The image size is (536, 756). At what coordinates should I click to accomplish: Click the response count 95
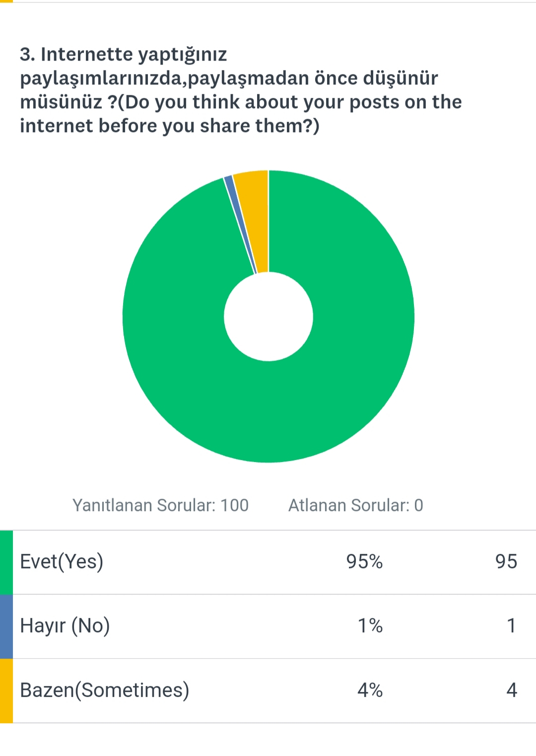[506, 562]
